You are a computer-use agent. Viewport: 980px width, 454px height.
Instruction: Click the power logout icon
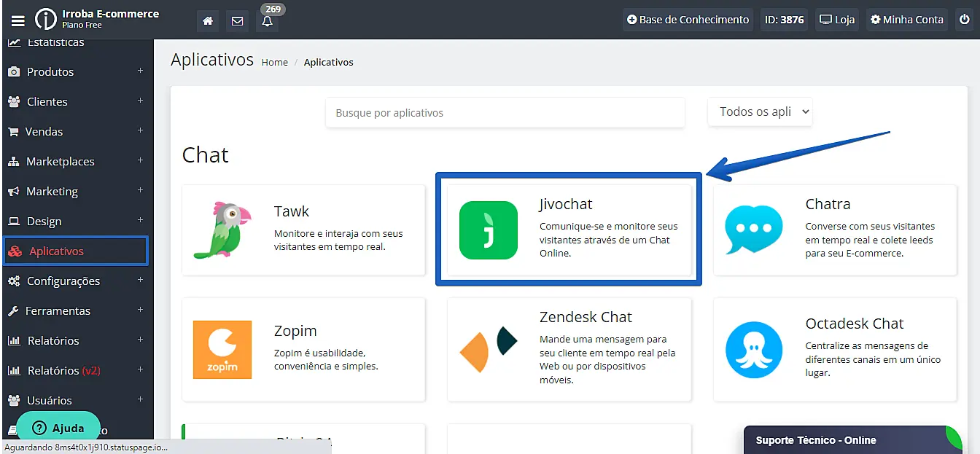[963, 20]
